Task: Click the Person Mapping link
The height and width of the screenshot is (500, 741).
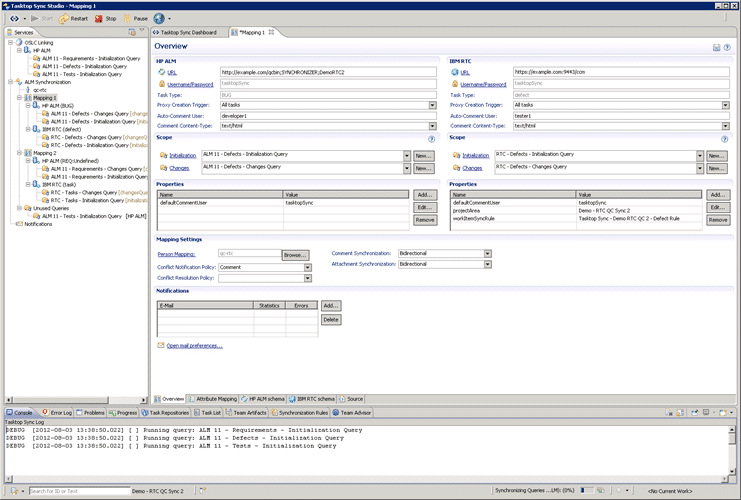Action: pos(176,254)
